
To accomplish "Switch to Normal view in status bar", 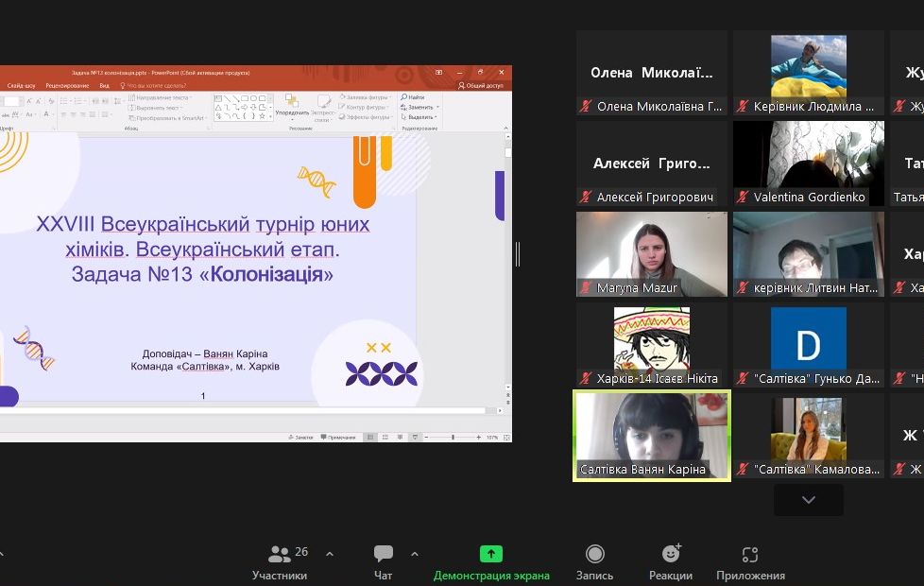I will coord(370,438).
